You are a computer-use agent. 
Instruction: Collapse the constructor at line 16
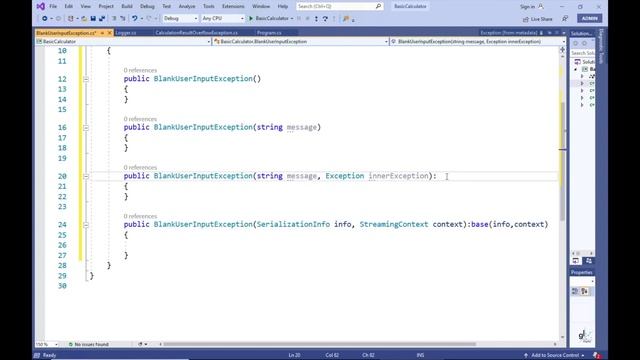click(x=86, y=127)
